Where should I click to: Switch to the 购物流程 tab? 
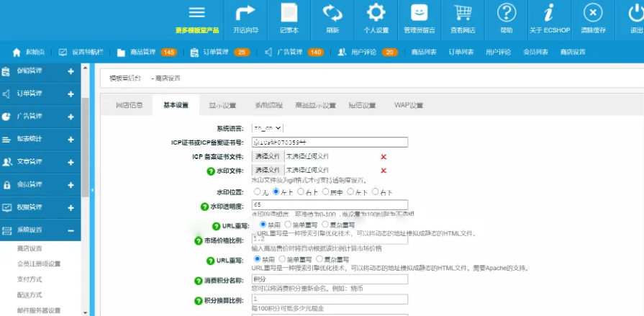coord(268,105)
